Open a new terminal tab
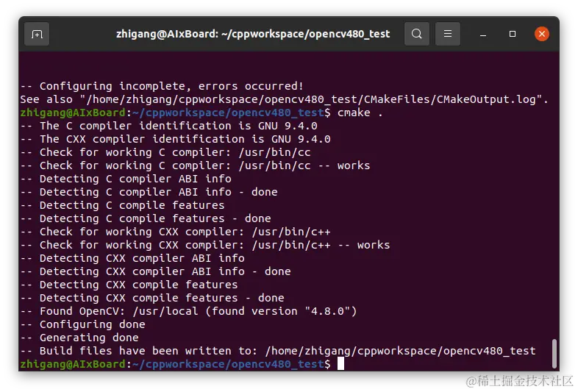Viewport: 578px width, 392px height. (37, 35)
